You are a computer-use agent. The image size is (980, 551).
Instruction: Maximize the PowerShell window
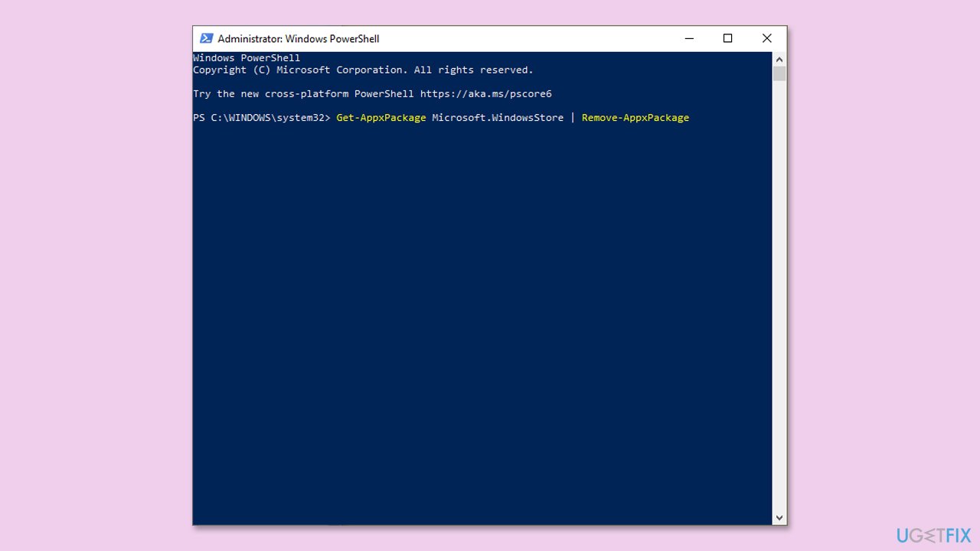(x=727, y=38)
